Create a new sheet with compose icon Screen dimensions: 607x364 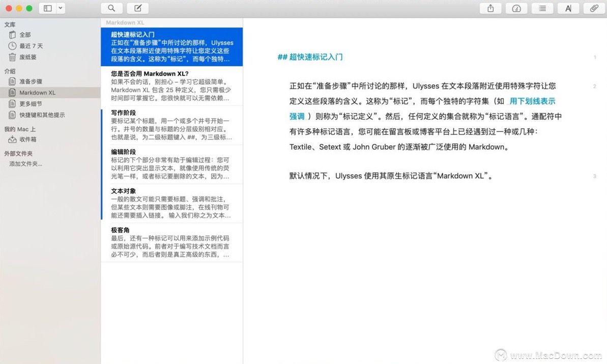tap(138, 8)
